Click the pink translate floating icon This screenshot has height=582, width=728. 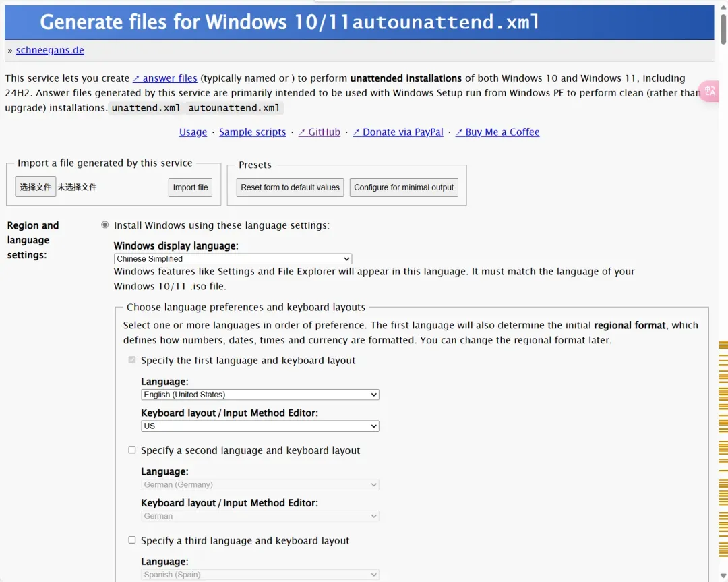coord(710,91)
